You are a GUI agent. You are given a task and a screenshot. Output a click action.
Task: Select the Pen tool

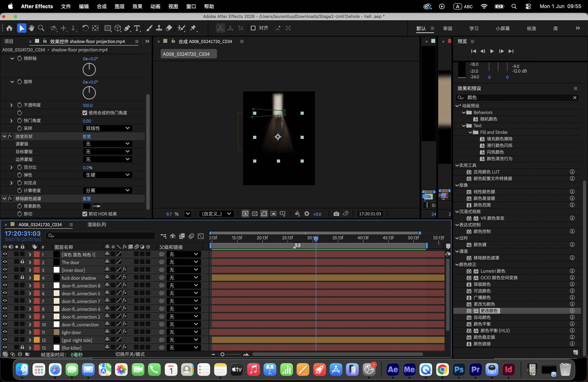(127, 28)
